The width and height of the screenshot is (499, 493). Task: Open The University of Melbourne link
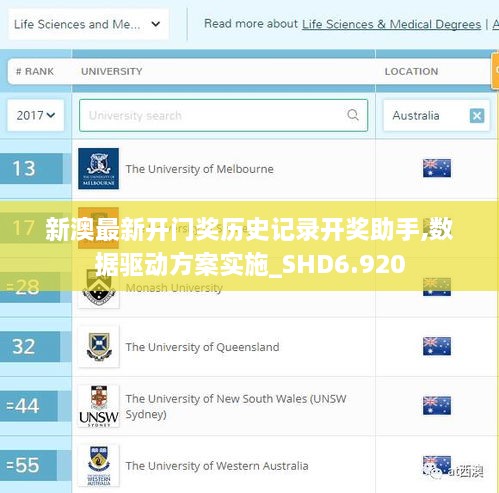pyautogui.click(x=199, y=169)
